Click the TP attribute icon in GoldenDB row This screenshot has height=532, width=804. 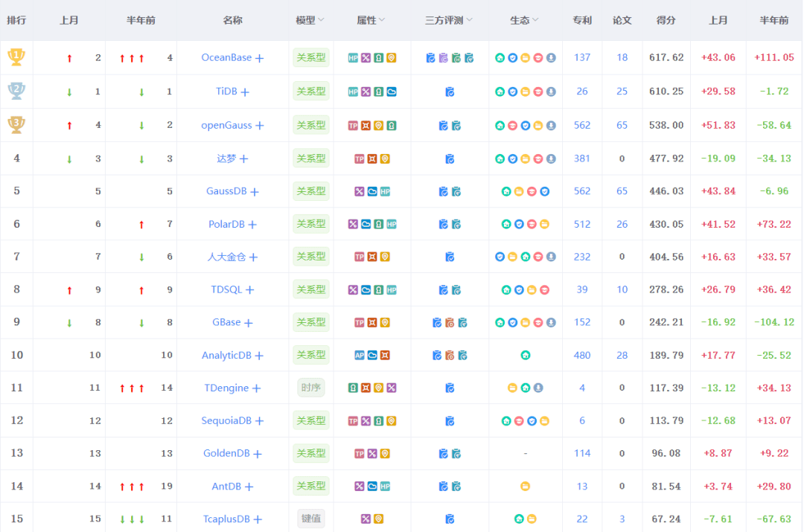coord(360,454)
